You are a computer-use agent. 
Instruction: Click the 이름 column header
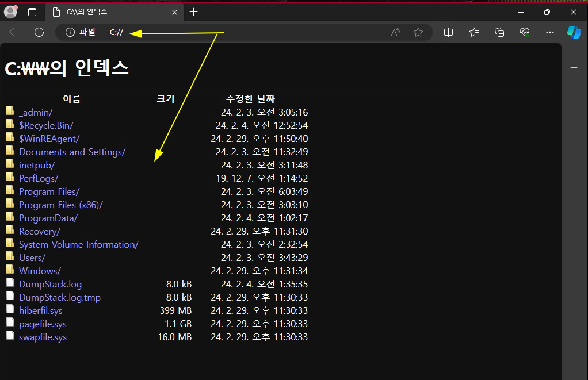click(x=71, y=99)
